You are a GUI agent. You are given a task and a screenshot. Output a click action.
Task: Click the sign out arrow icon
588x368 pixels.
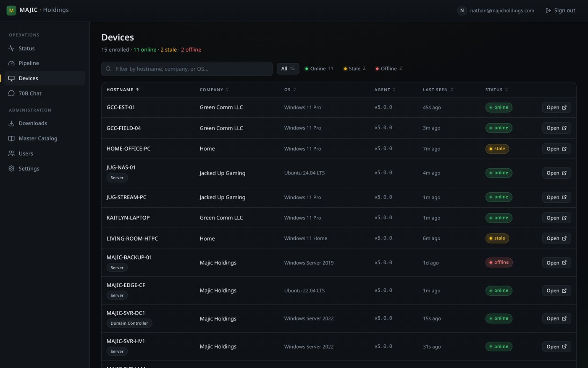548,11
